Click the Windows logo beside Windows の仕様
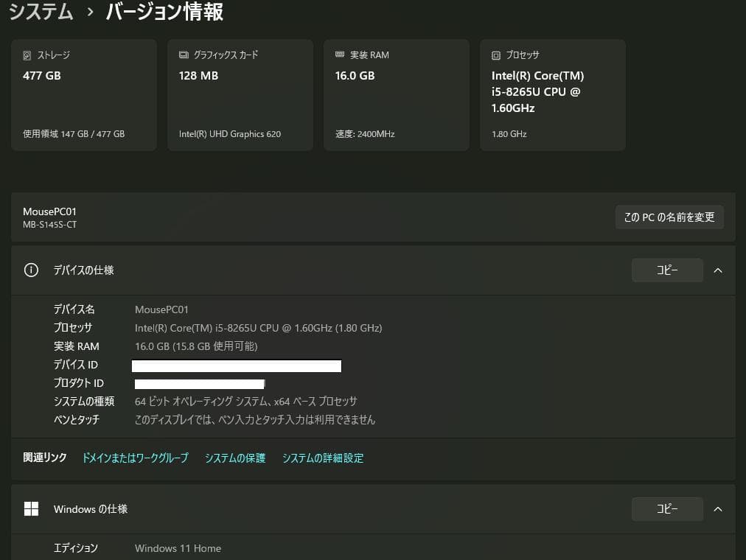746x560 pixels. pos(31,508)
